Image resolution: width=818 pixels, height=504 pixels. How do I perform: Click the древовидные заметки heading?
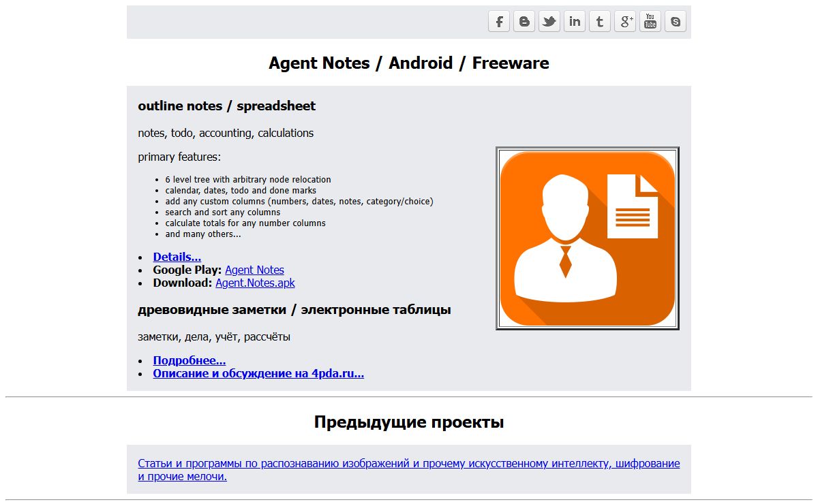(x=294, y=310)
